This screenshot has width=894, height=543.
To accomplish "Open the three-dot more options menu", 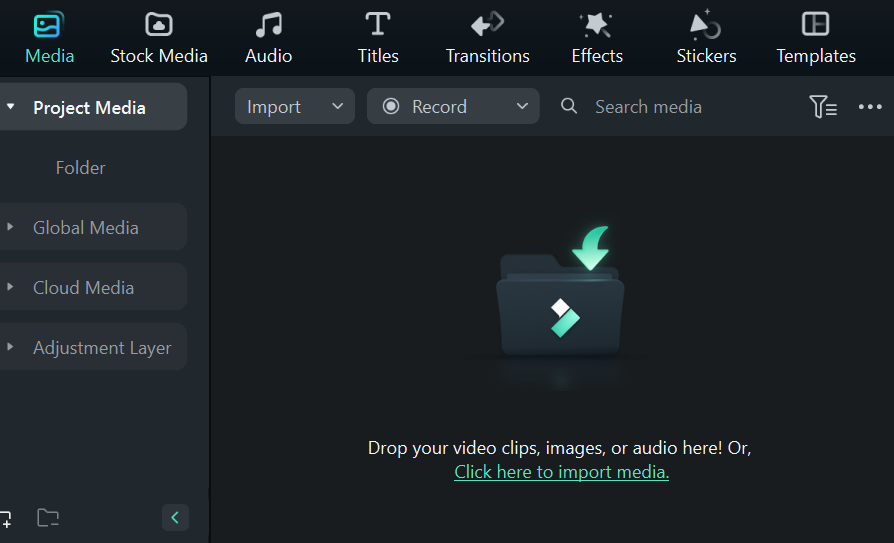I will coord(870,107).
